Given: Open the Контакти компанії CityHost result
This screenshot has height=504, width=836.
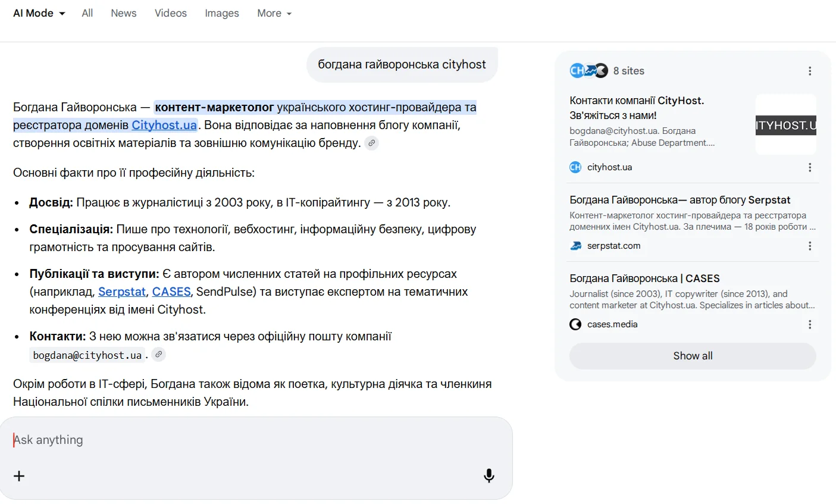Looking at the screenshot, I should (637, 108).
